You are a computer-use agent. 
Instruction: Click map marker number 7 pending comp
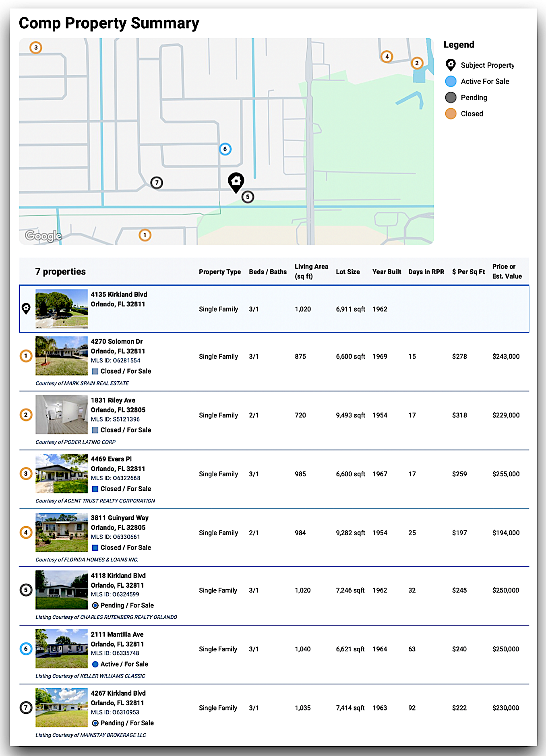pos(157,183)
